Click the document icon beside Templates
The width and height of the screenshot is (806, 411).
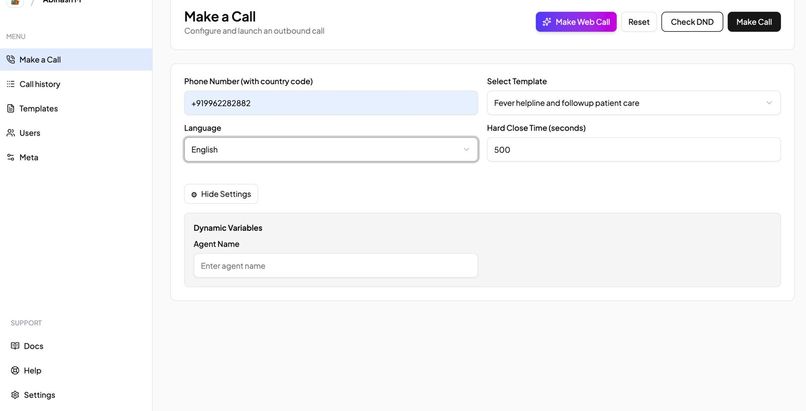(x=10, y=108)
